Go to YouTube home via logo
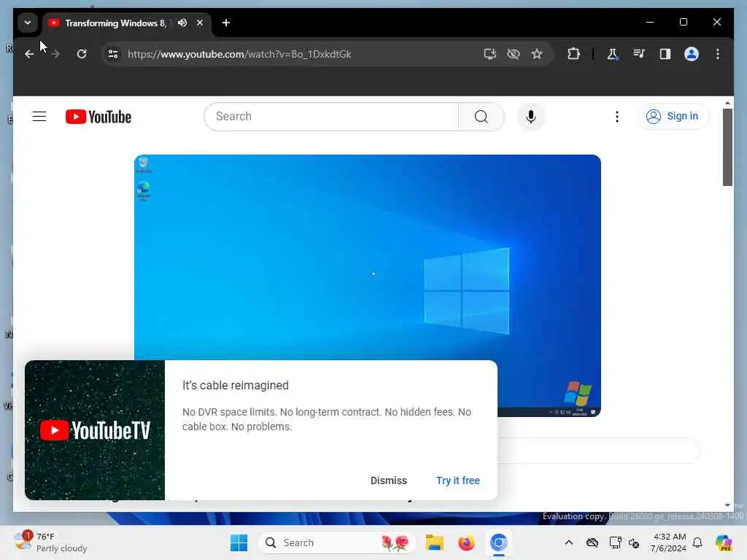Viewport: 747px width, 560px height. click(x=98, y=117)
